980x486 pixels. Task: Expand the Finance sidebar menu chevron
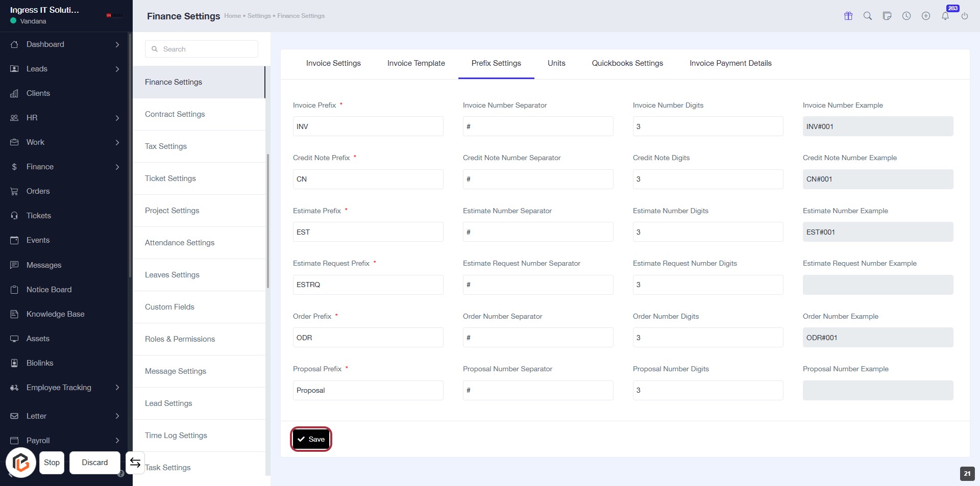coord(117,167)
